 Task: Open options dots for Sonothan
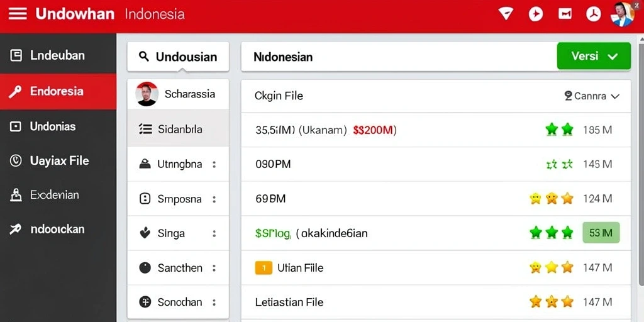point(214,303)
